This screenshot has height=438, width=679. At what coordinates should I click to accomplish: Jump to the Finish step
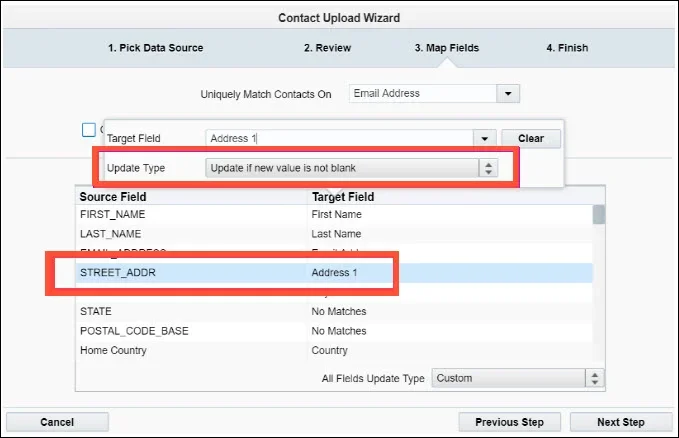(x=567, y=48)
